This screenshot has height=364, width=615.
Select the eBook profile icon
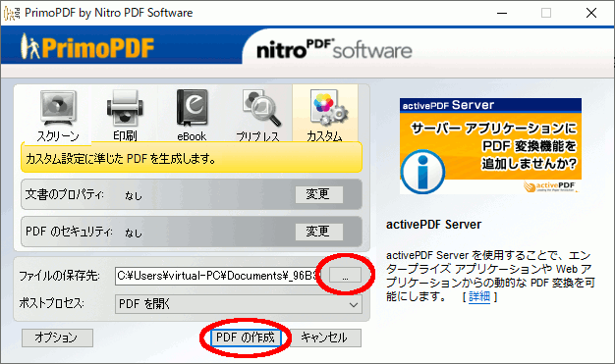coord(192,107)
